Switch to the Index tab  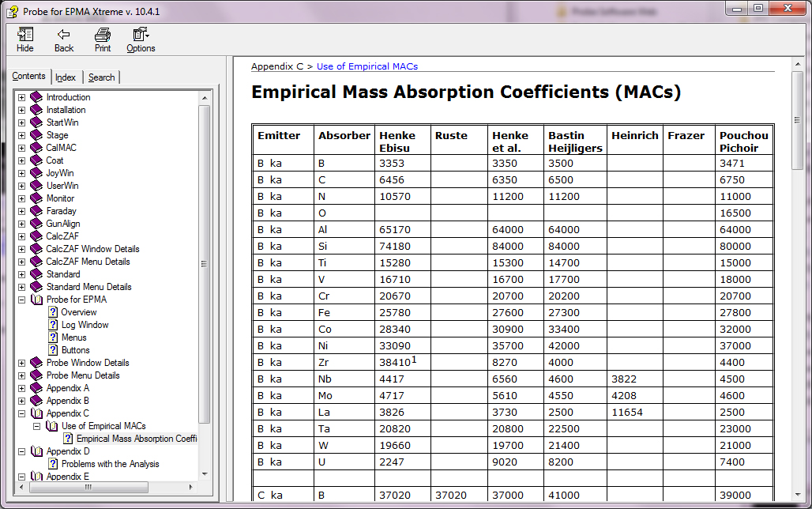pyautogui.click(x=66, y=77)
